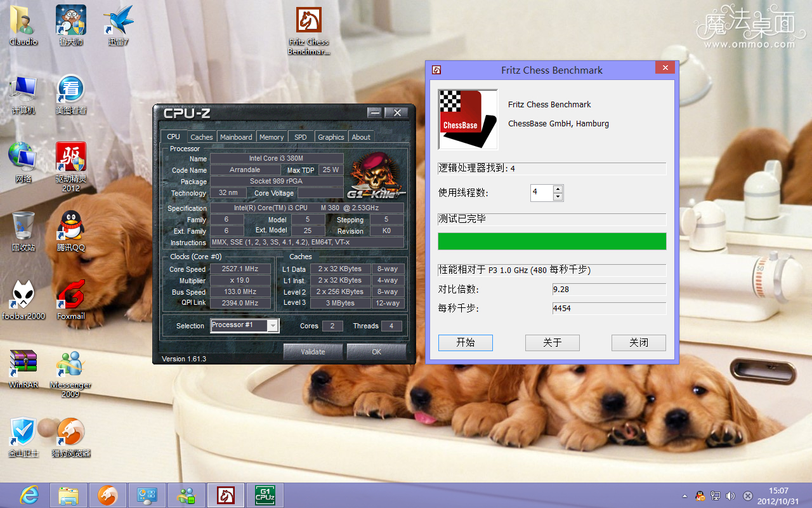Open the 腾讯QQ desktop shortcut
This screenshot has height=508, width=812.
[71, 231]
